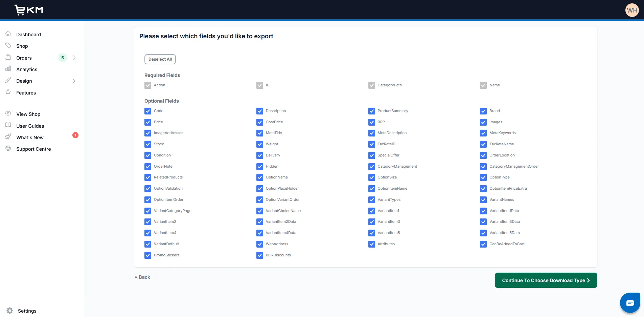644x317 pixels.
Task: Uncheck the BulkDiscounts checkbox
Action: [x=260, y=255]
